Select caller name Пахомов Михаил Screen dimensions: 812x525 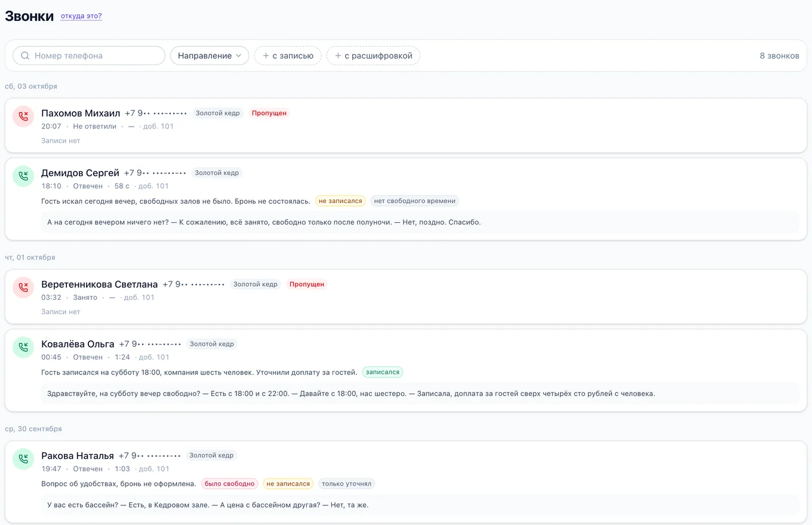[81, 113]
